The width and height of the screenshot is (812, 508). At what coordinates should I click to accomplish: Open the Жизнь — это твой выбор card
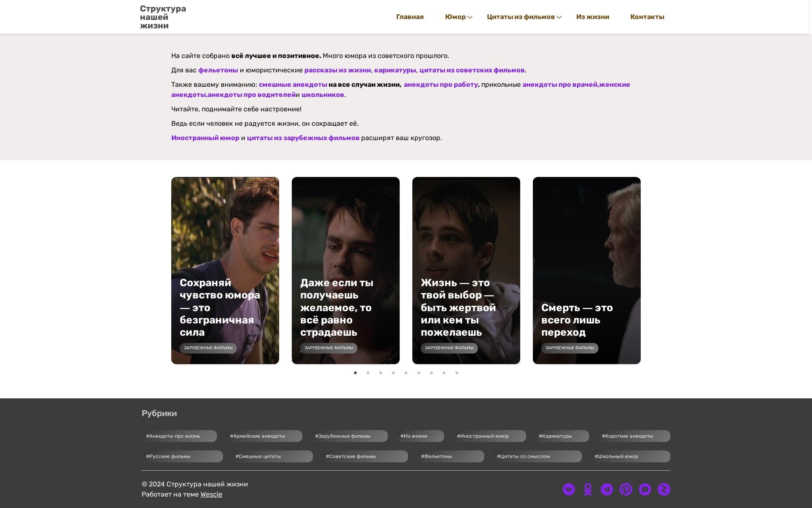pyautogui.click(x=466, y=271)
